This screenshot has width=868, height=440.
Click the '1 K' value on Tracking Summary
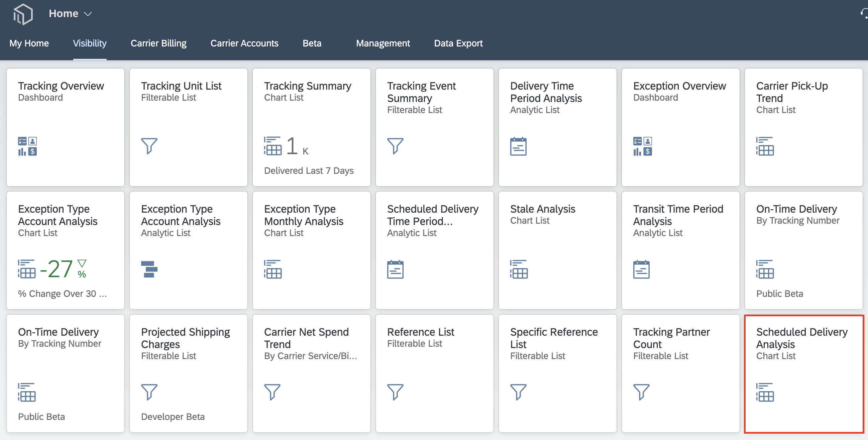[297, 146]
